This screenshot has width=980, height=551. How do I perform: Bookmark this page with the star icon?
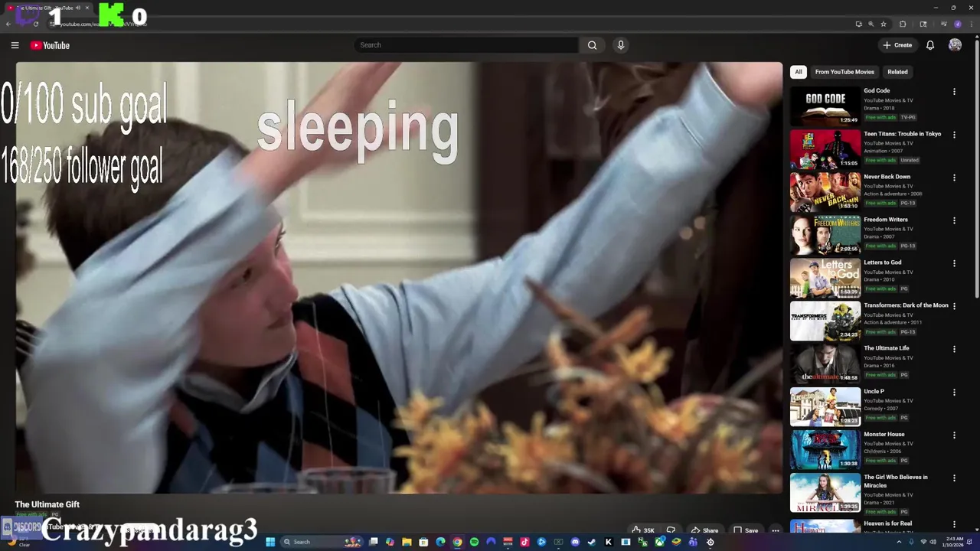[884, 24]
